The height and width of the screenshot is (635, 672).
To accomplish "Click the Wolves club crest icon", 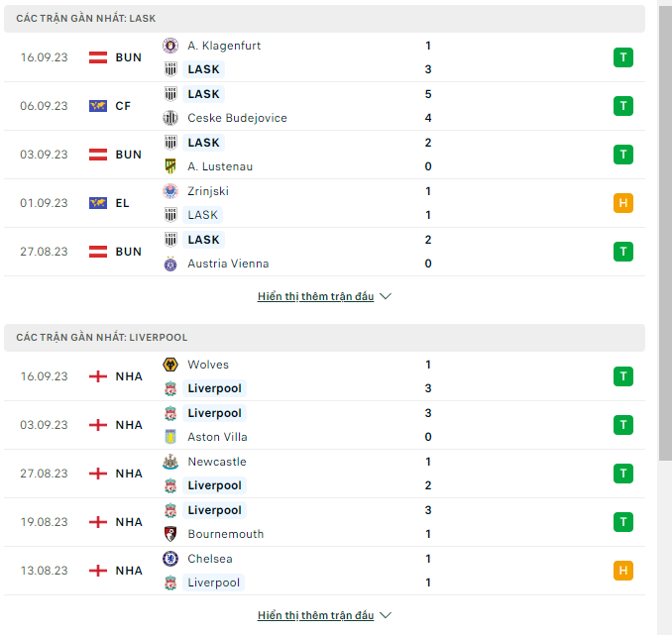I will [170, 365].
